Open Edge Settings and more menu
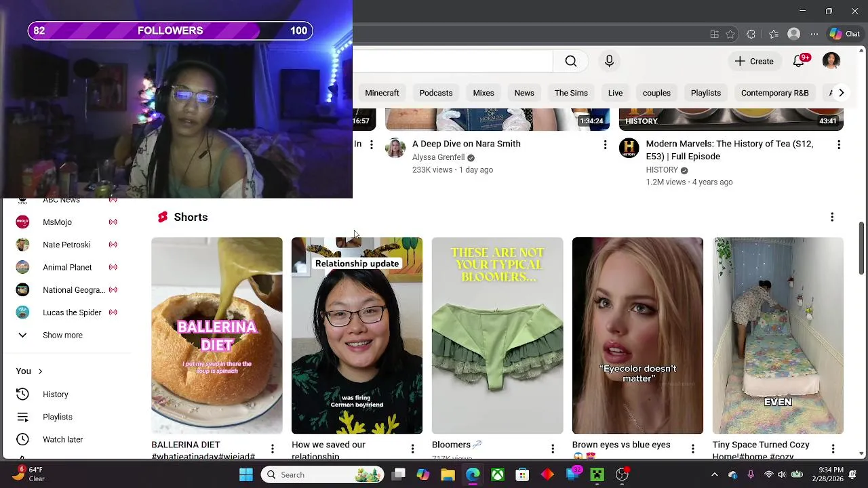868x488 pixels. point(814,34)
